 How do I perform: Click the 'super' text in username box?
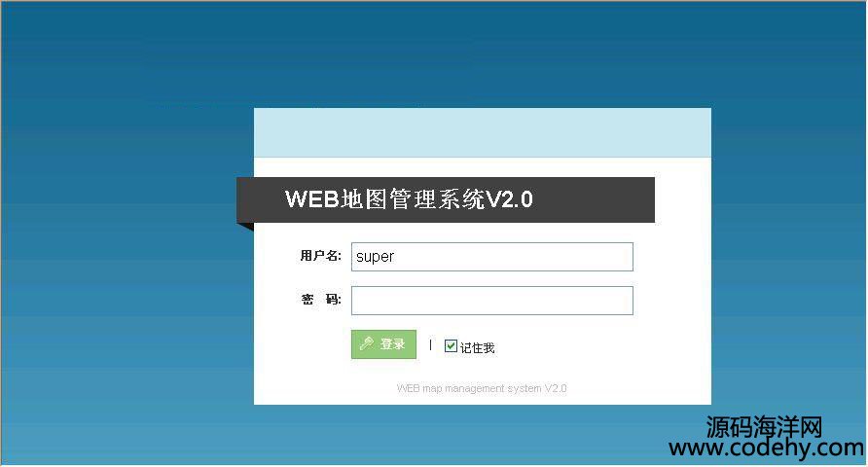coord(375,257)
